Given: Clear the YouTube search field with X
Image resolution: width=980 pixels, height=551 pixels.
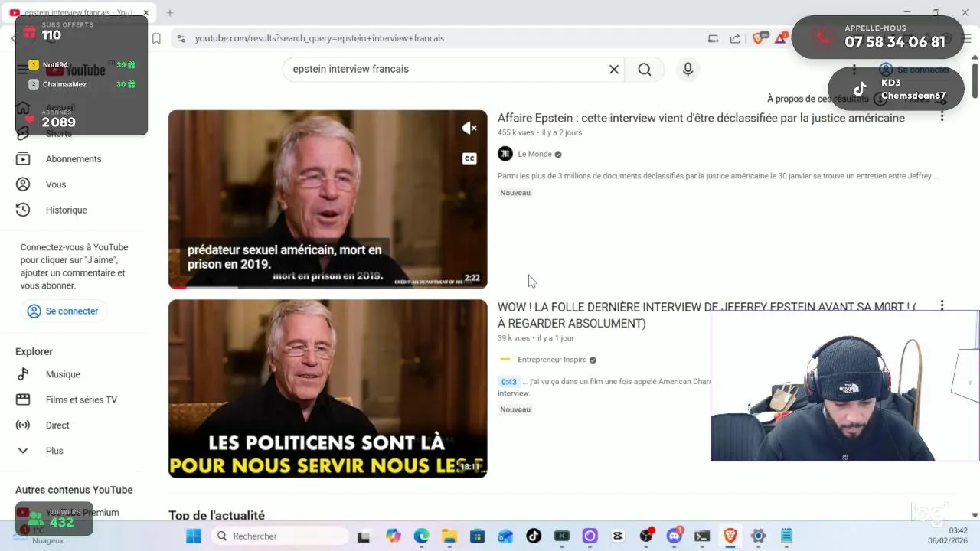Looking at the screenshot, I should [x=613, y=69].
